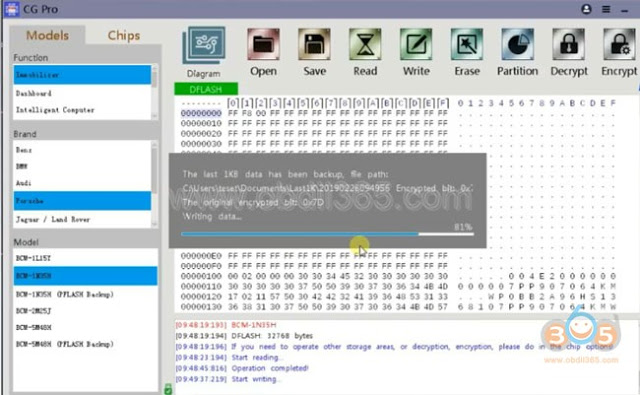Choose Benz in the Brand list
This screenshot has height=395, width=640.
tap(82, 150)
